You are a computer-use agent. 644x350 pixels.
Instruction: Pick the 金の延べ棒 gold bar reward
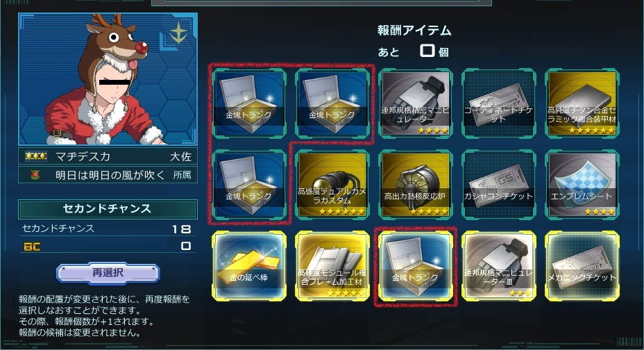pos(249,266)
